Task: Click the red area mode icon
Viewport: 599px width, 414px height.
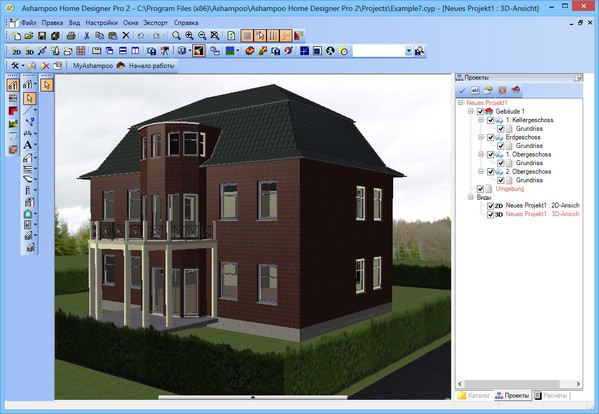Action: click(13, 111)
